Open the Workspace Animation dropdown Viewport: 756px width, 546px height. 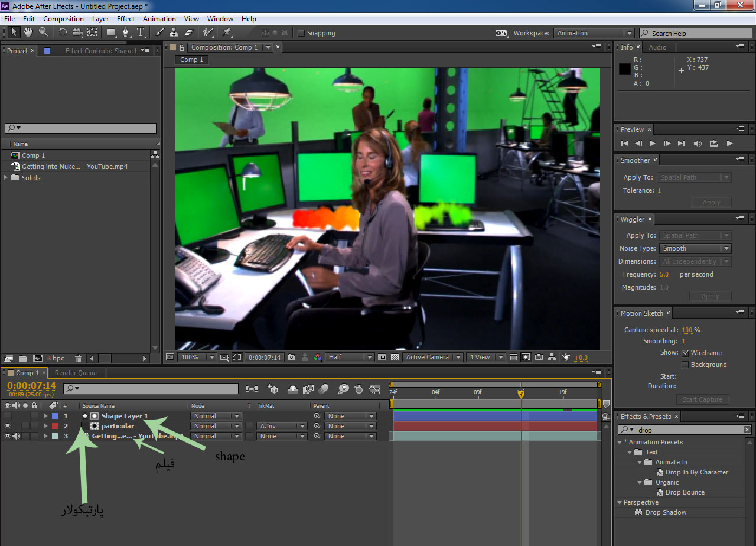594,33
